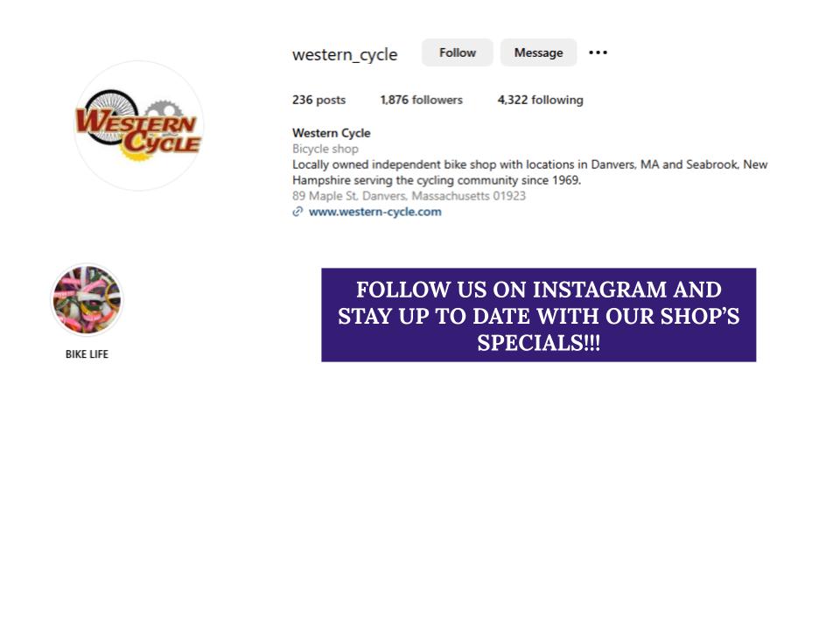Click the purple Follow Us banner
840x630 pixels.
(x=538, y=315)
